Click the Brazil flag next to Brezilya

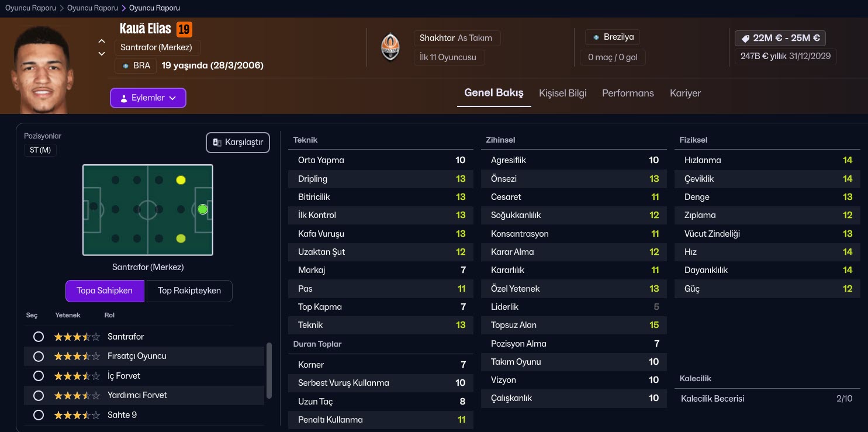click(x=596, y=37)
